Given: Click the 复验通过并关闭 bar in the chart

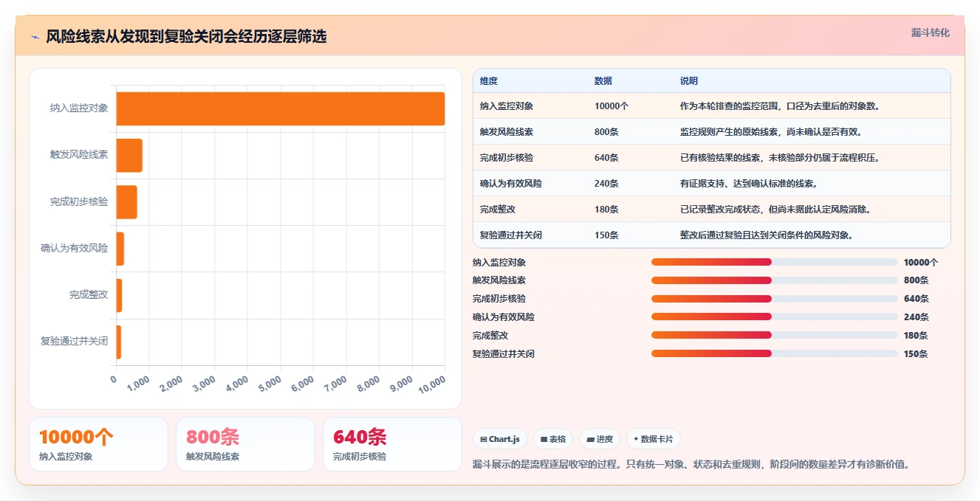Looking at the screenshot, I should coord(119,342).
